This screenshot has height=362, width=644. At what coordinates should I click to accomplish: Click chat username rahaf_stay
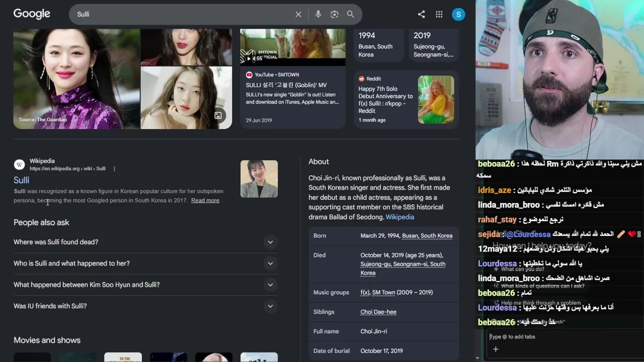[x=498, y=220]
